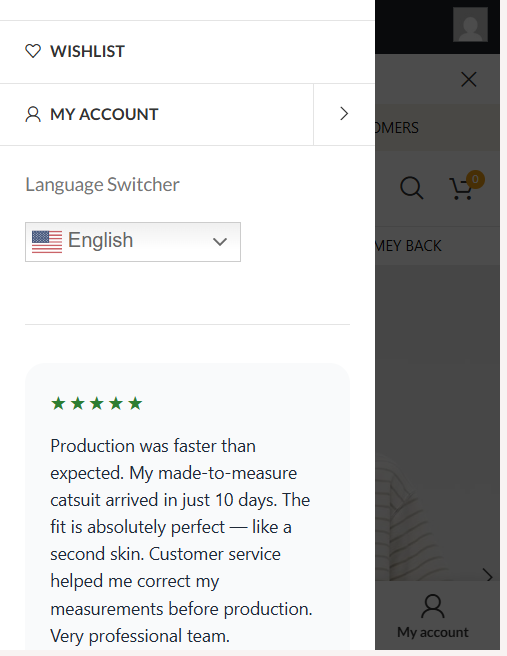Click the US flag in language selector
Viewport: 507px width, 656px height.
click(x=47, y=242)
